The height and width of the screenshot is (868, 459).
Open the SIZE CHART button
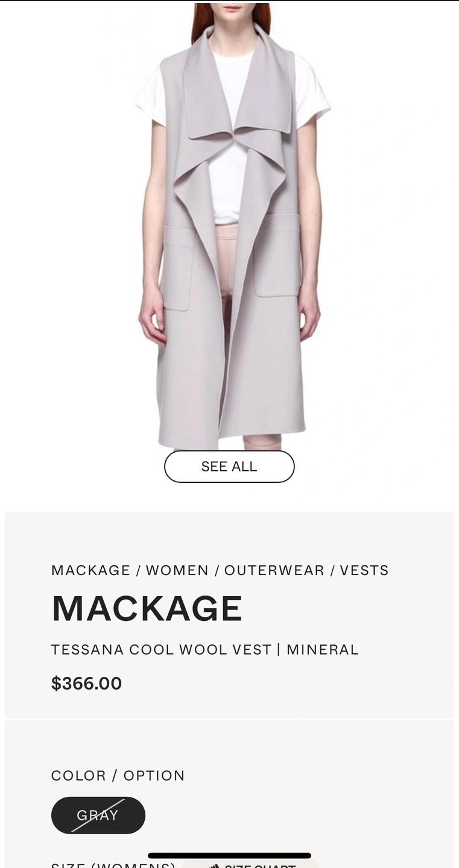(x=250, y=864)
